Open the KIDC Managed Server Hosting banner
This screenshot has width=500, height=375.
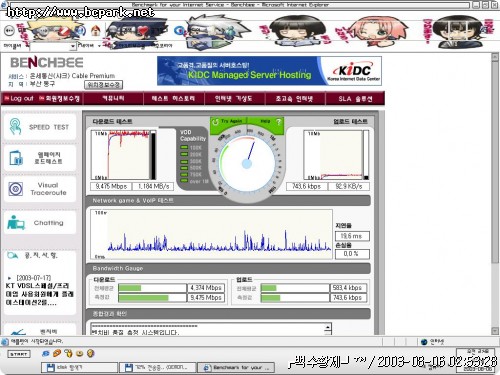(269, 71)
